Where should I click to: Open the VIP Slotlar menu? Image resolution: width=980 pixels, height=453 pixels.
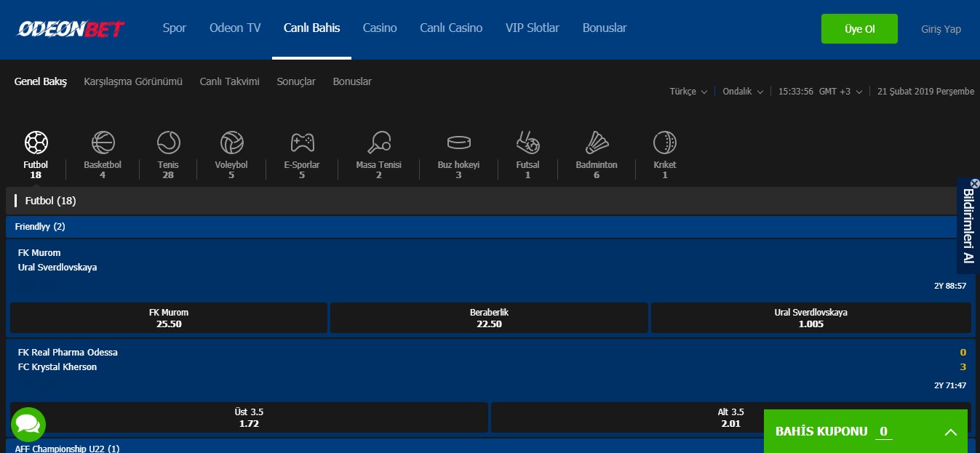[x=533, y=28]
